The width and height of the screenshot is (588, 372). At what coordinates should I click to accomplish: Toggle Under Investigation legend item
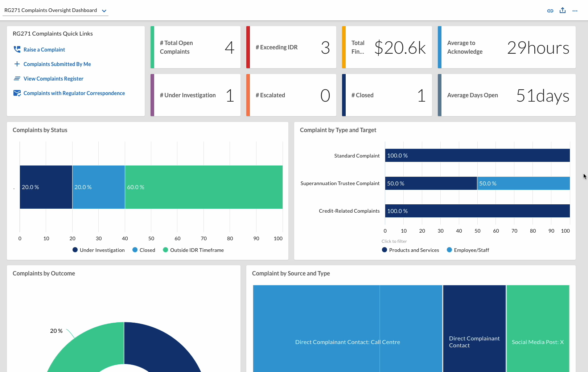click(x=99, y=250)
